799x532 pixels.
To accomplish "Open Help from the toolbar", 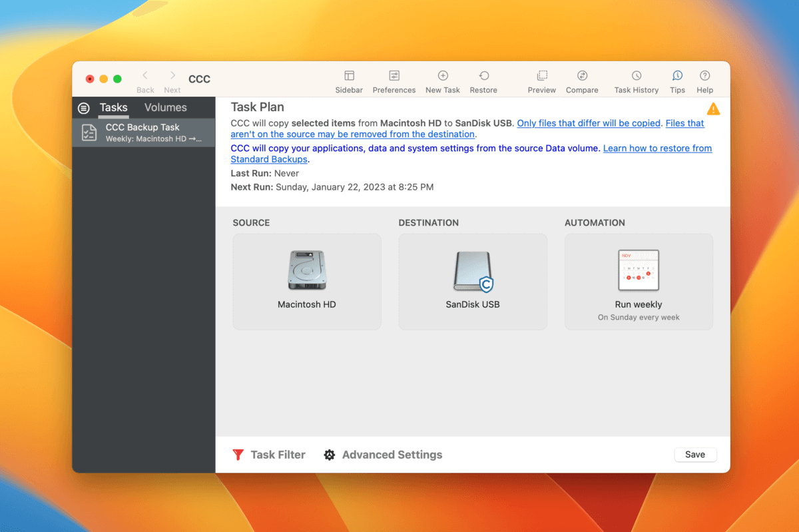I will pyautogui.click(x=704, y=76).
